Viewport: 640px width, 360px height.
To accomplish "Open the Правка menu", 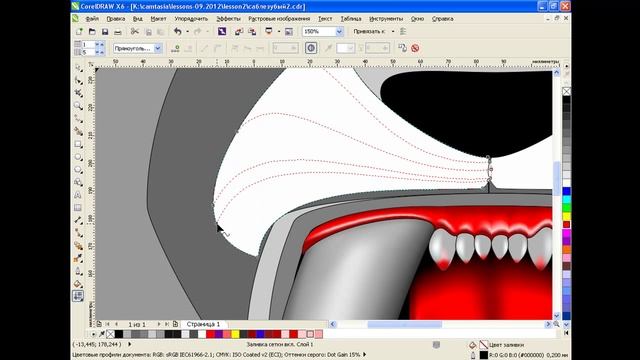I will (116, 19).
